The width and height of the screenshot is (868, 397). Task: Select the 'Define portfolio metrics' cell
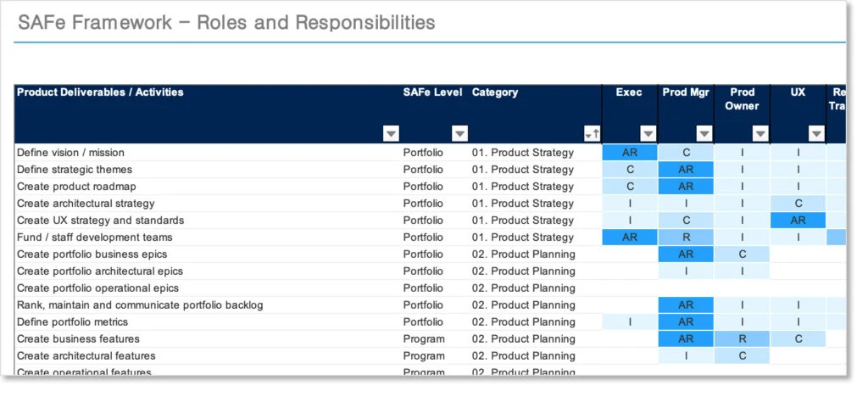tap(207, 322)
